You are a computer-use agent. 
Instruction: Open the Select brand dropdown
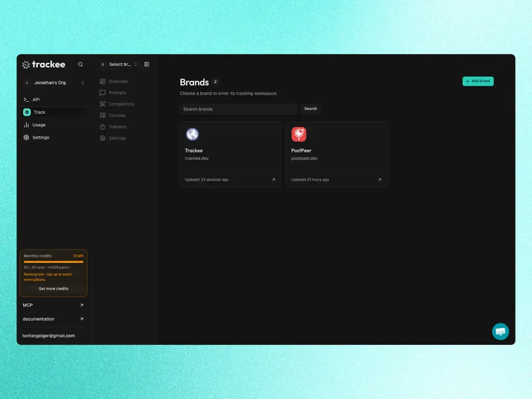pyautogui.click(x=118, y=64)
